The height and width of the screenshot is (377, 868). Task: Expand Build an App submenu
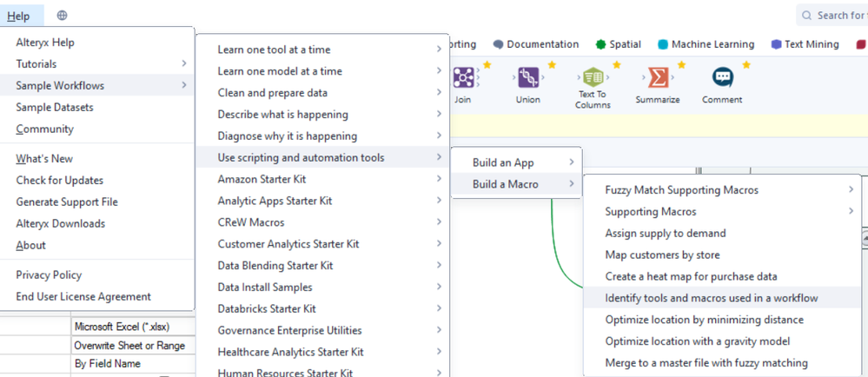point(516,162)
